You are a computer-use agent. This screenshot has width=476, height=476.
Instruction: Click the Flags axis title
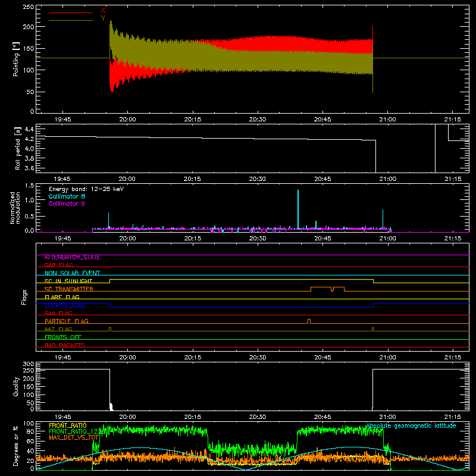(x=24, y=297)
